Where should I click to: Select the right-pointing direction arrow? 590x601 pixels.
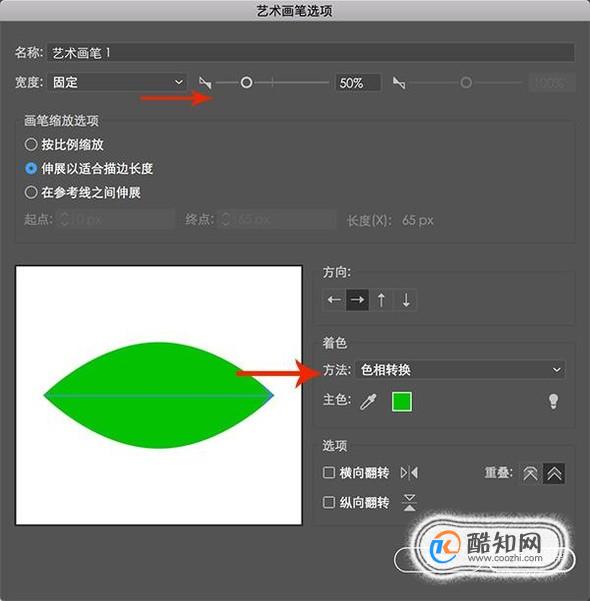tap(357, 300)
